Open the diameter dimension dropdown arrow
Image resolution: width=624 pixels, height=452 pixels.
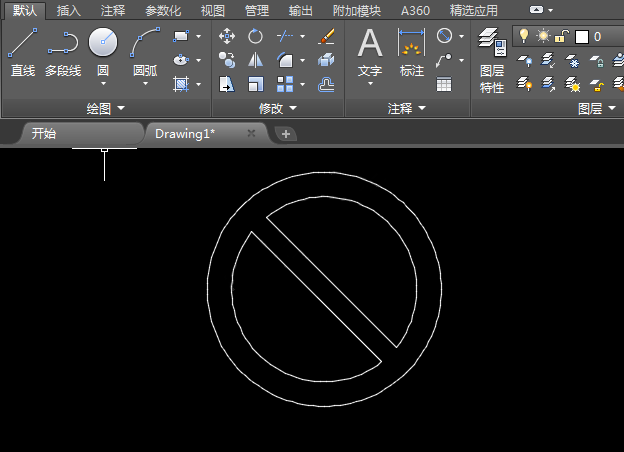[462, 37]
